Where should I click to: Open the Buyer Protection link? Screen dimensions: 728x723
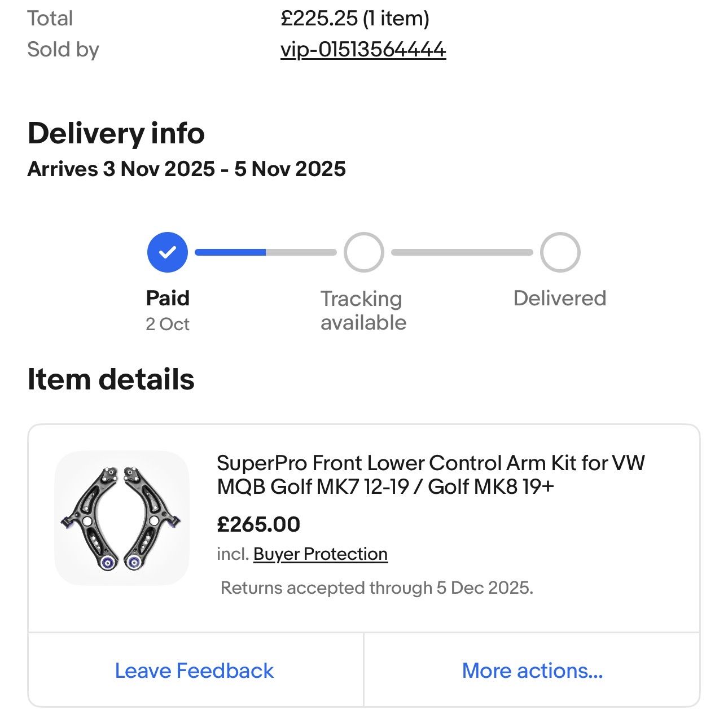click(320, 554)
